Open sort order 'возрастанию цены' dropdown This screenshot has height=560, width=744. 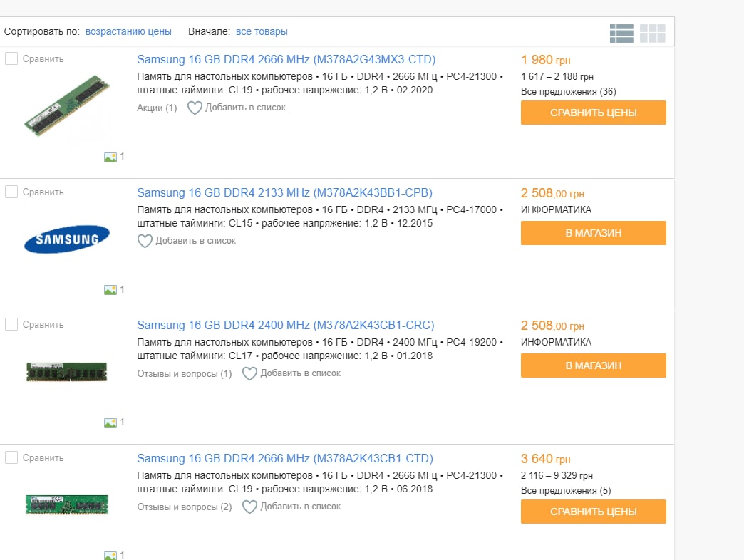128,31
